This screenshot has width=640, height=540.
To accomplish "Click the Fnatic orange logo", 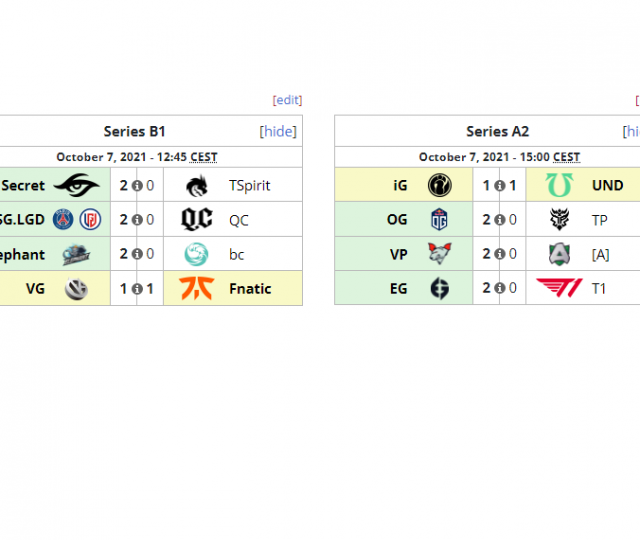I will coord(197,289).
